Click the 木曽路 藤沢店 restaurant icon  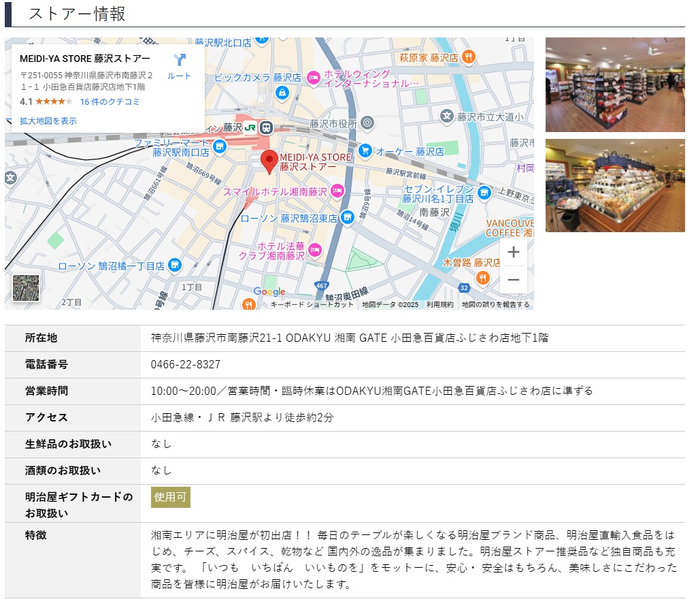point(482,278)
